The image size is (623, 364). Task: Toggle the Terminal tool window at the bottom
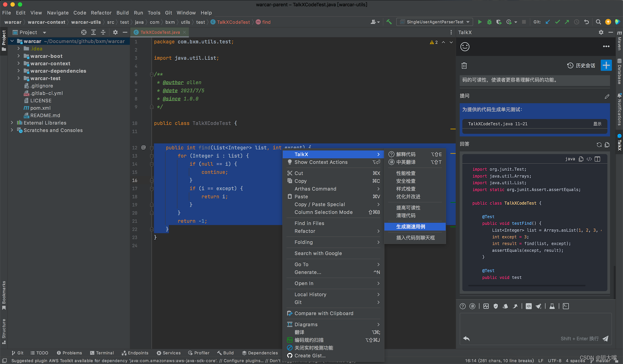click(102, 353)
